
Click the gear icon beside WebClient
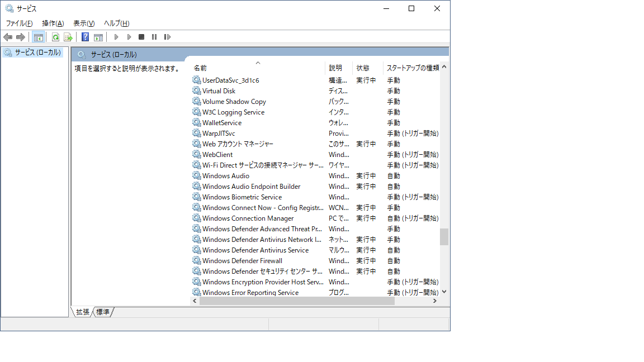tap(197, 154)
